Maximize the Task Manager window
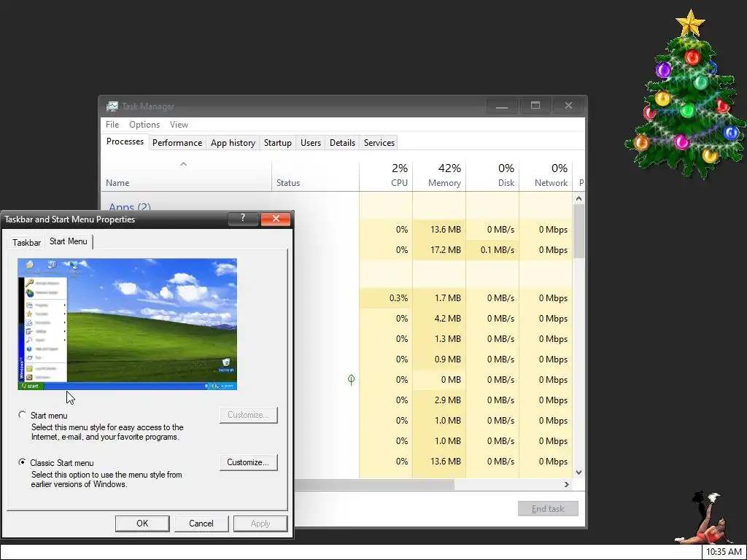The height and width of the screenshot is (560, 747). tap(535, 106)
